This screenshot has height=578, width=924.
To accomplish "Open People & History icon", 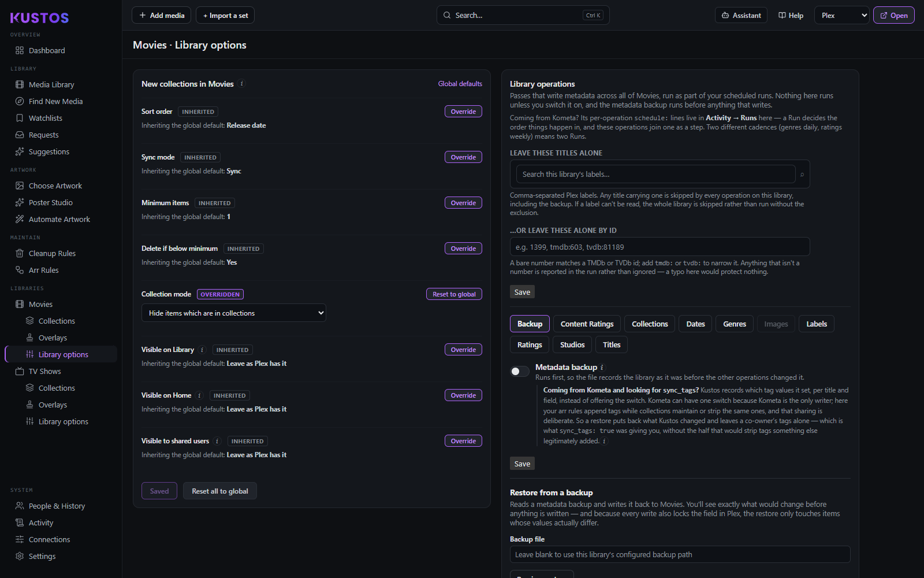I will [20, 506].
